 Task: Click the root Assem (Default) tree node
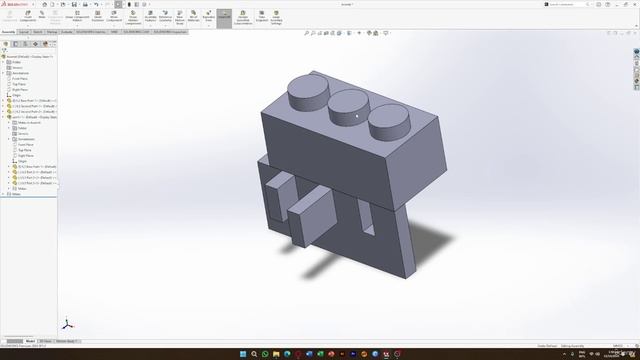coord(29,57)
